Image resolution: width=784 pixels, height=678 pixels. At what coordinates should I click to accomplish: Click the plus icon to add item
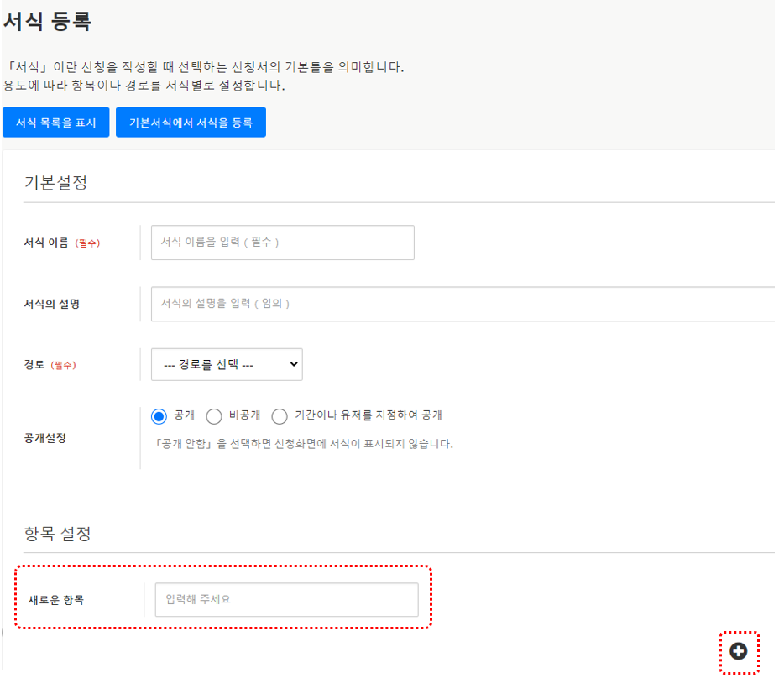point(739,651)
